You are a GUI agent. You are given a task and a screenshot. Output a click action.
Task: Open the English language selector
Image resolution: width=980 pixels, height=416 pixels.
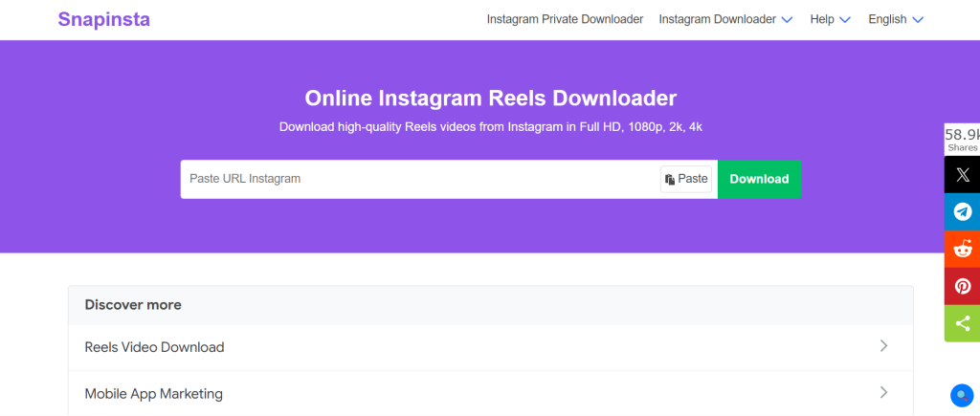pos(896,19)
